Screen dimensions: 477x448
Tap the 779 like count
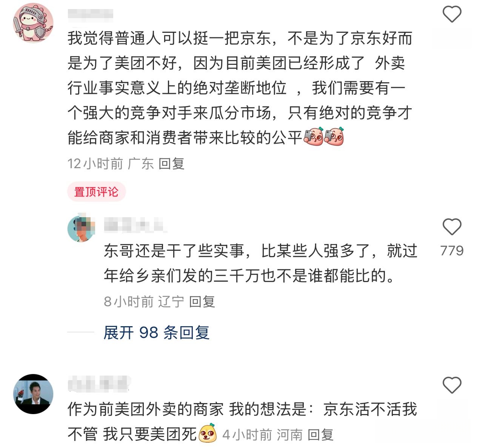tap(452, 251)
